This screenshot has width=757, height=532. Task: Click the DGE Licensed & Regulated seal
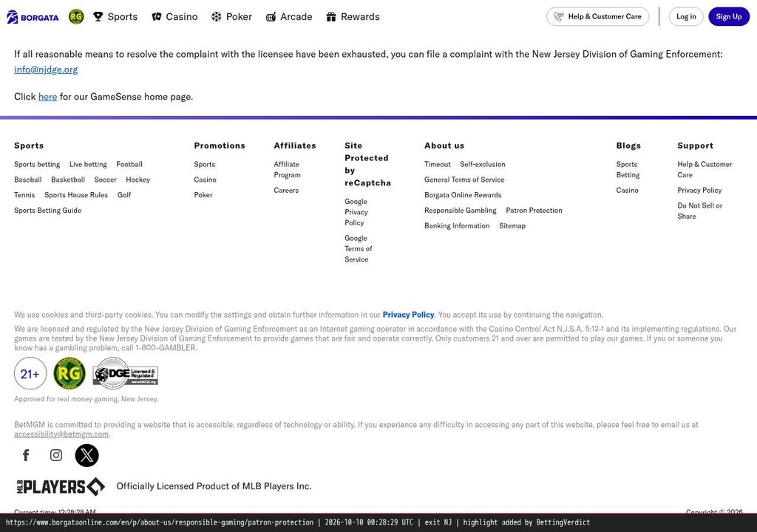(x=125, y=373)
